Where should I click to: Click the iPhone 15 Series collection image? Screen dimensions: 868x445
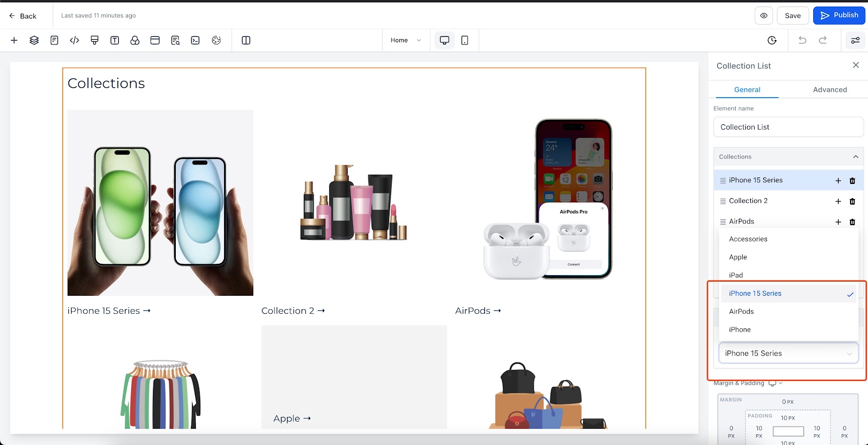click(160, 202)
